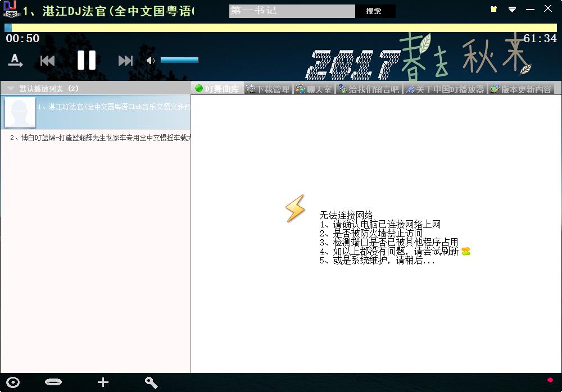Switch to the DJ舞曲库 tab

coord(217,89)
